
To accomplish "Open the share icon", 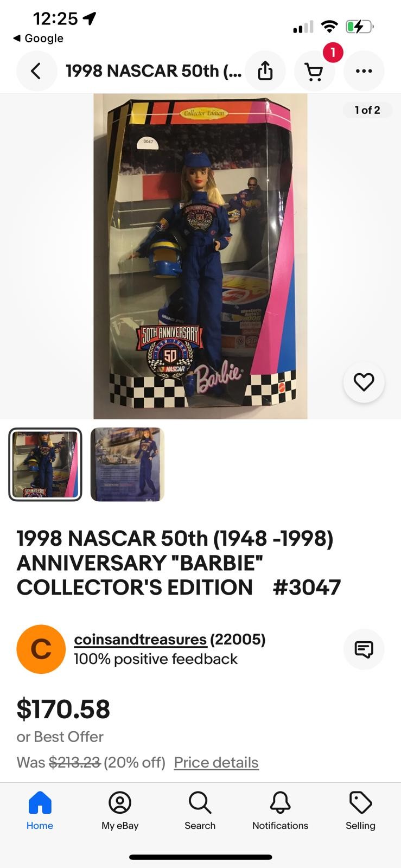I will [x=265, y=71].
